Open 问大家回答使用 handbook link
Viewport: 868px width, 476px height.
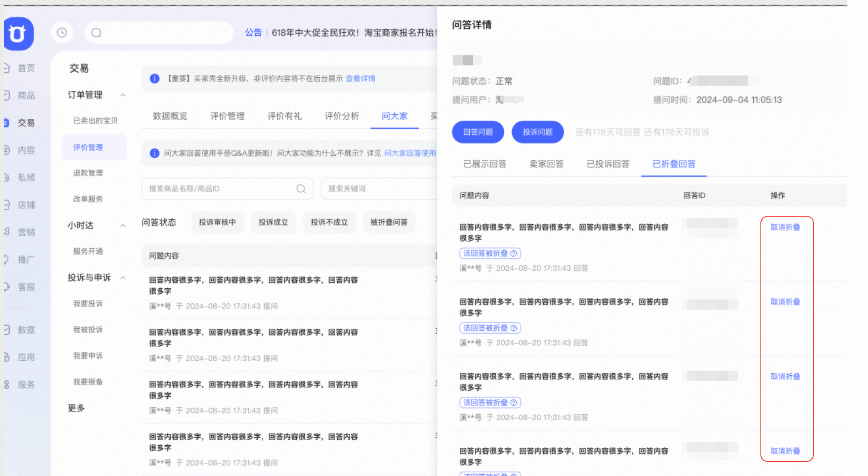[x=410, y=153]
